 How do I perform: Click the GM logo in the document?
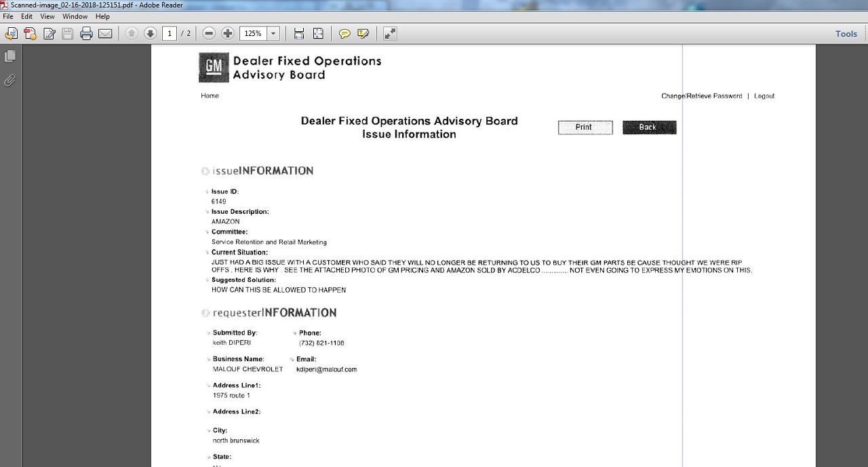tap(214, 67)
